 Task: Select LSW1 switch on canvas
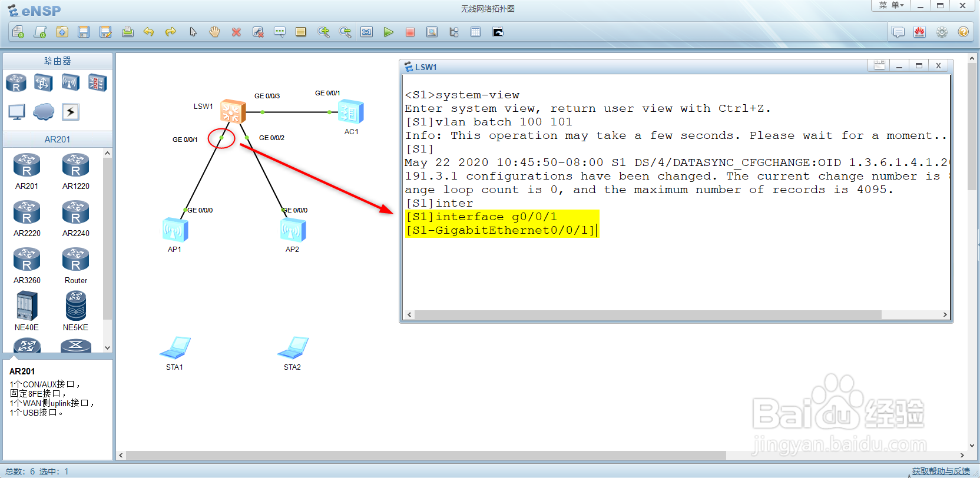[x=233, y=111]
